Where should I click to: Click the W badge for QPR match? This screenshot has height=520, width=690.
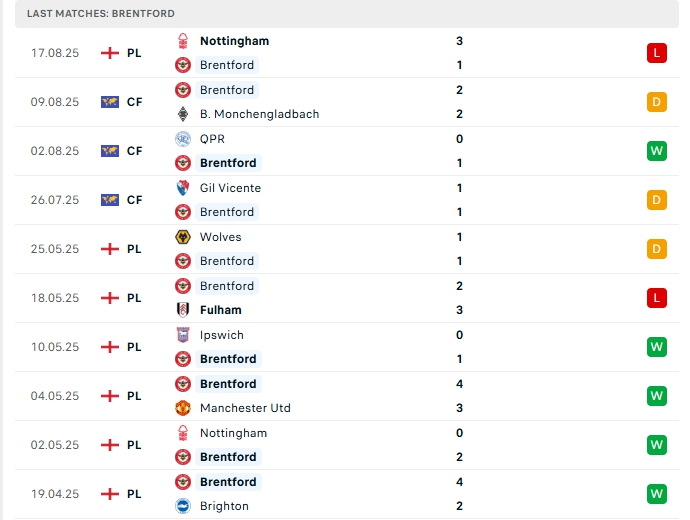pos(657,151)
